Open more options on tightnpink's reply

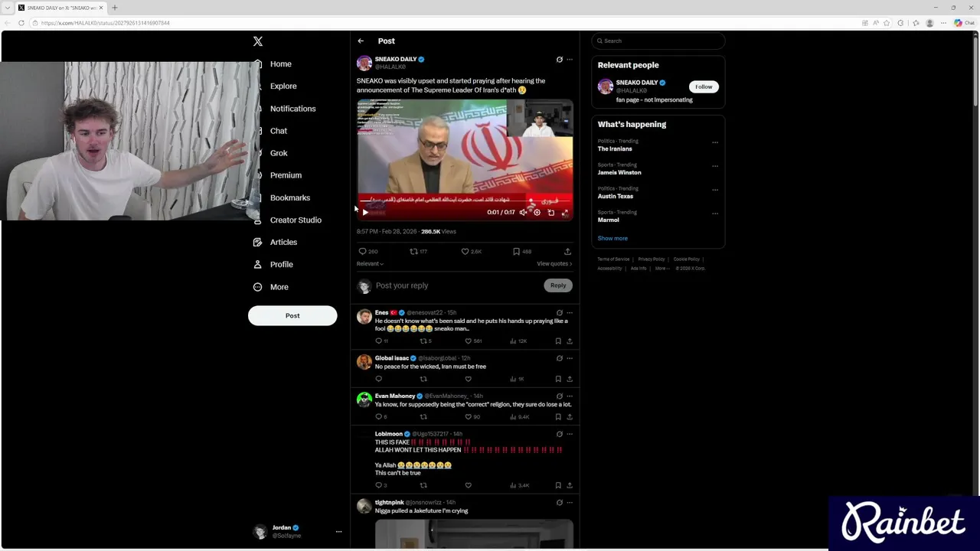click(569, 503)
